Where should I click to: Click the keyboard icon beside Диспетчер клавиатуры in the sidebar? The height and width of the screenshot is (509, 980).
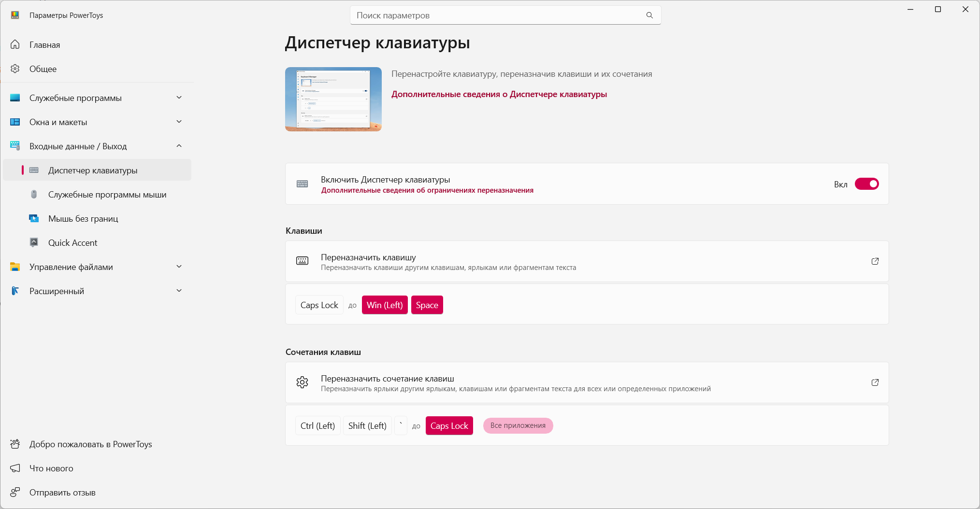point(34,170)
